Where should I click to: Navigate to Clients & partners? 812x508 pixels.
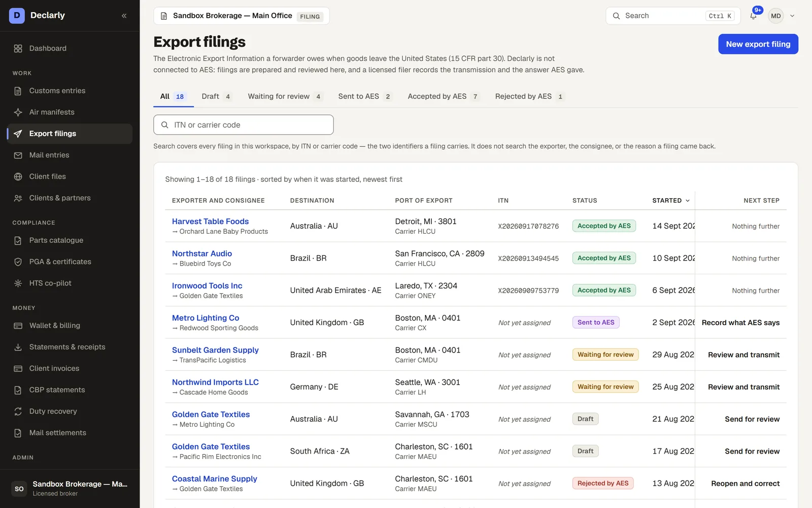pos(70,198)
